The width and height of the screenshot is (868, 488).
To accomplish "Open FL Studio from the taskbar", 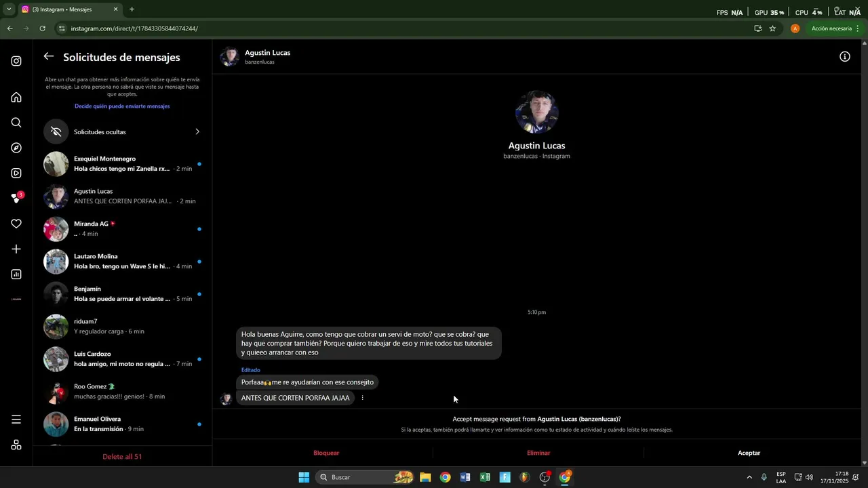I will pos(525,477).
